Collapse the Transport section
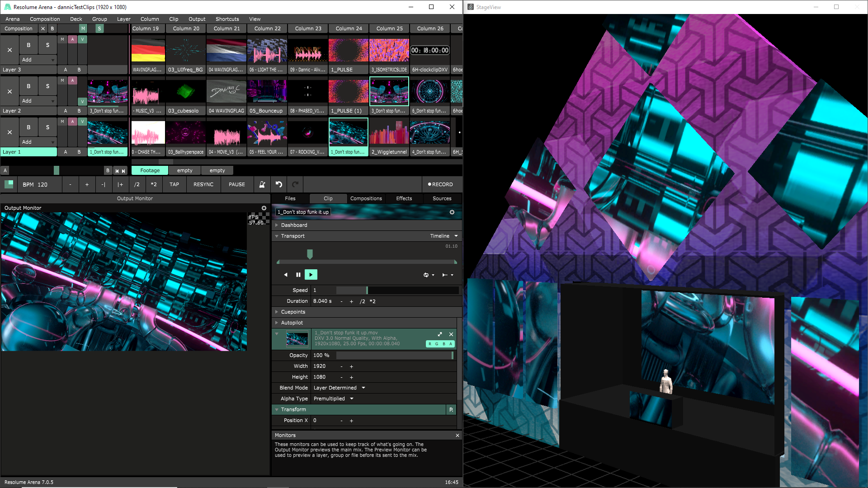Image resolution: width=868 pixels, height=488 pixels. pos(277,236)
